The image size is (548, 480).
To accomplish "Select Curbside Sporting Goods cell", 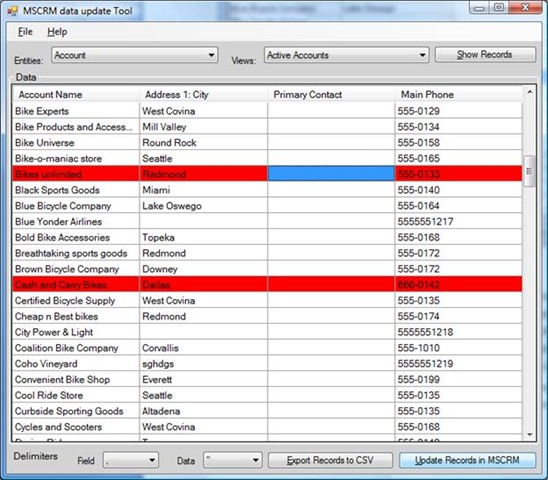I will click(x=76, y=411).
